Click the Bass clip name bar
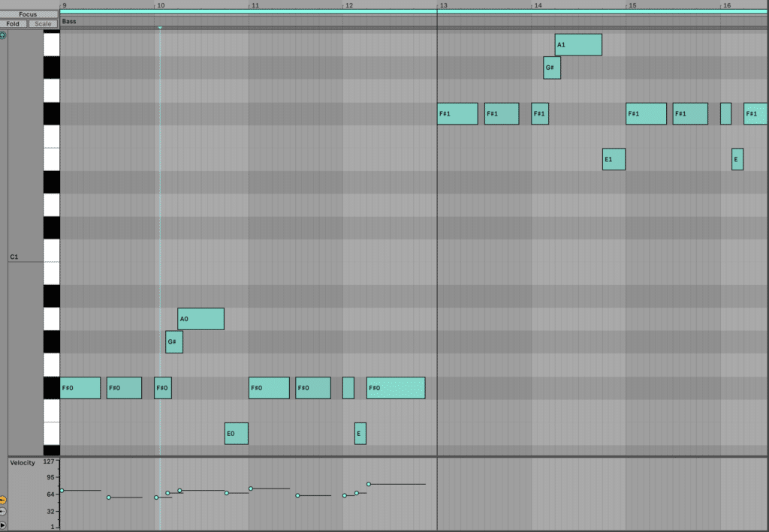The image size is (769, 532). tap(414, 21)
